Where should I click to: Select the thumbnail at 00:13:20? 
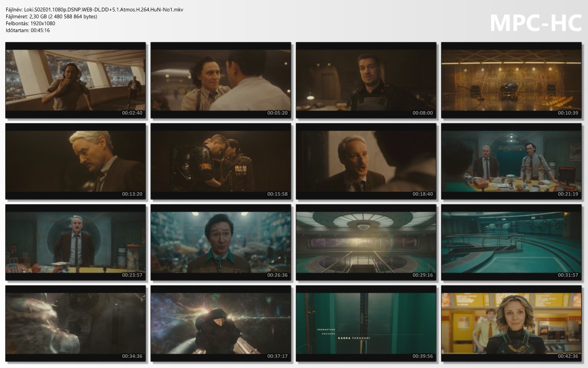tap(75, 161)
